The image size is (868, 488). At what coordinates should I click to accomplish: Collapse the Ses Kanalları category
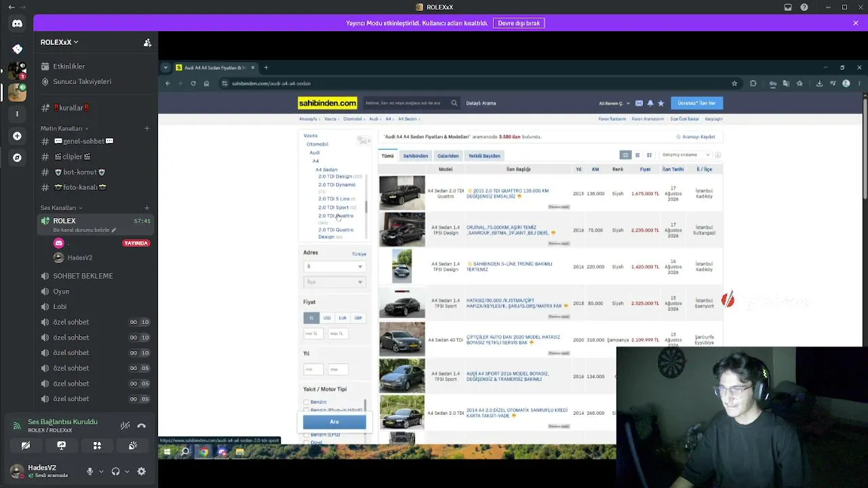[61, 208]
